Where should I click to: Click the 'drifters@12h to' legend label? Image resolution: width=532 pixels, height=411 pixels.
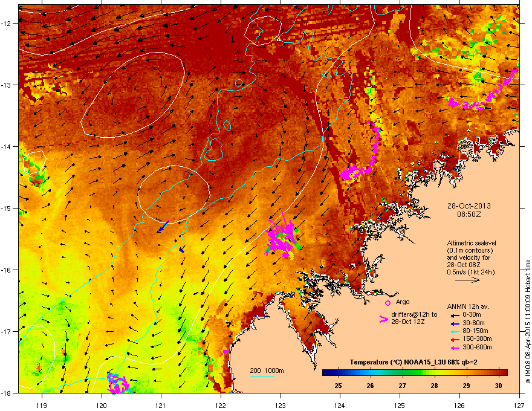coord(414,315)
